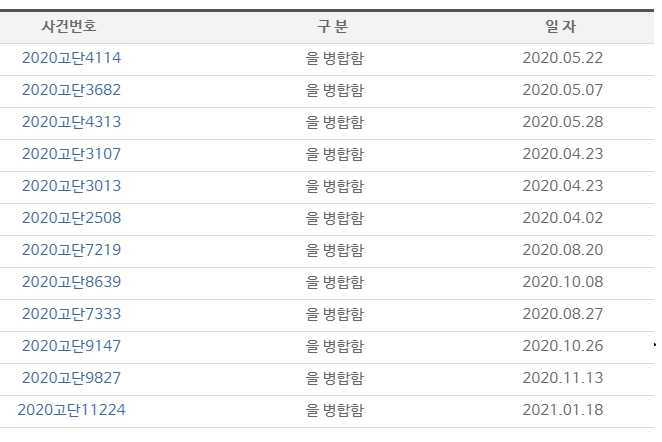Open case link 2020고단11224
The height and width of the screenshot is (442, 662).
click(x=71, y=410)
